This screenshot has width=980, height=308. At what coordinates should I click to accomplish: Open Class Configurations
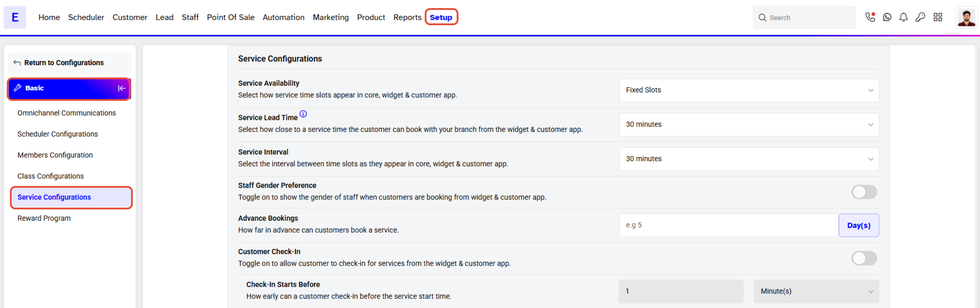50,176
